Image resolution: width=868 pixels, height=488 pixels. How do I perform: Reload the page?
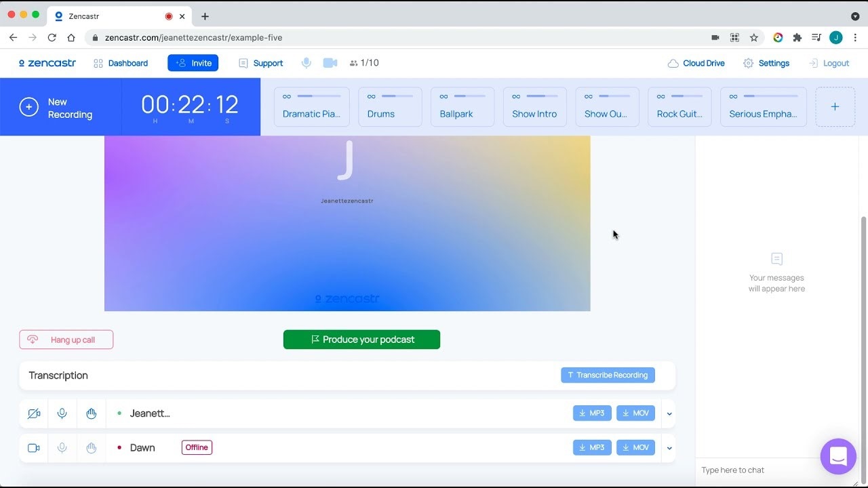coord(52,38)
